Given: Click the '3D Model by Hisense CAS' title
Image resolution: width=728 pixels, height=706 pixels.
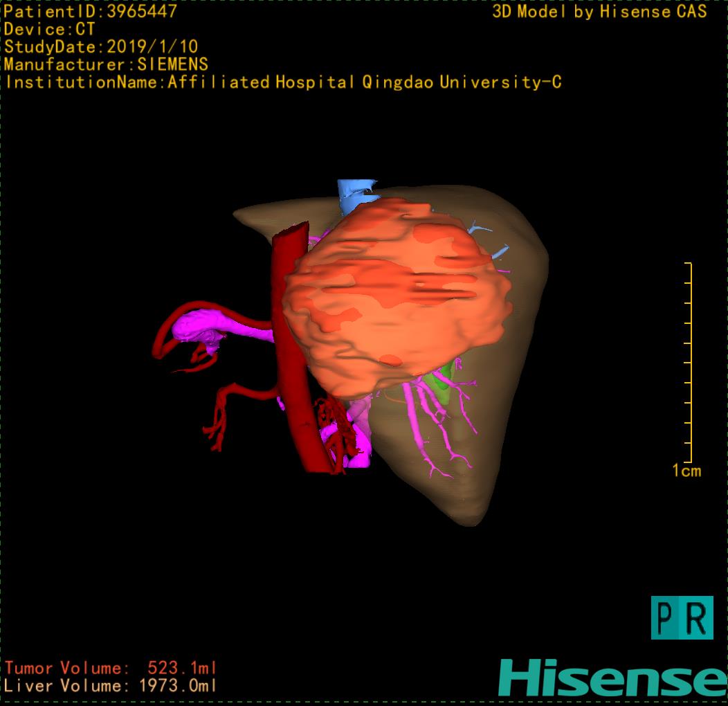Looking at the screenshot, I should point(599,11).
